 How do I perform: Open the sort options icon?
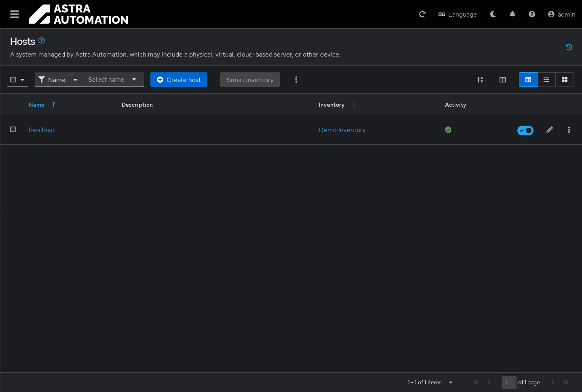coord(480,80)
